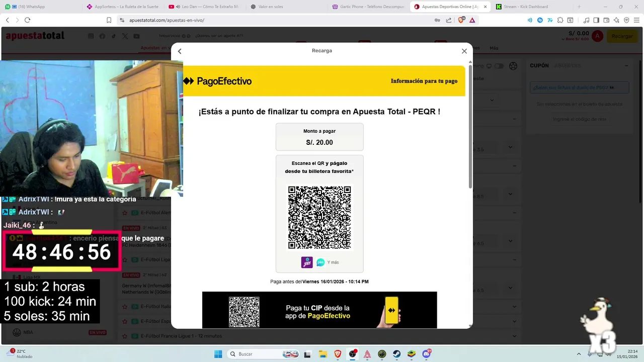Favorite the E-Fútbol Italia row star
Viewport: 644px width, 362px height.
[125, 306]
